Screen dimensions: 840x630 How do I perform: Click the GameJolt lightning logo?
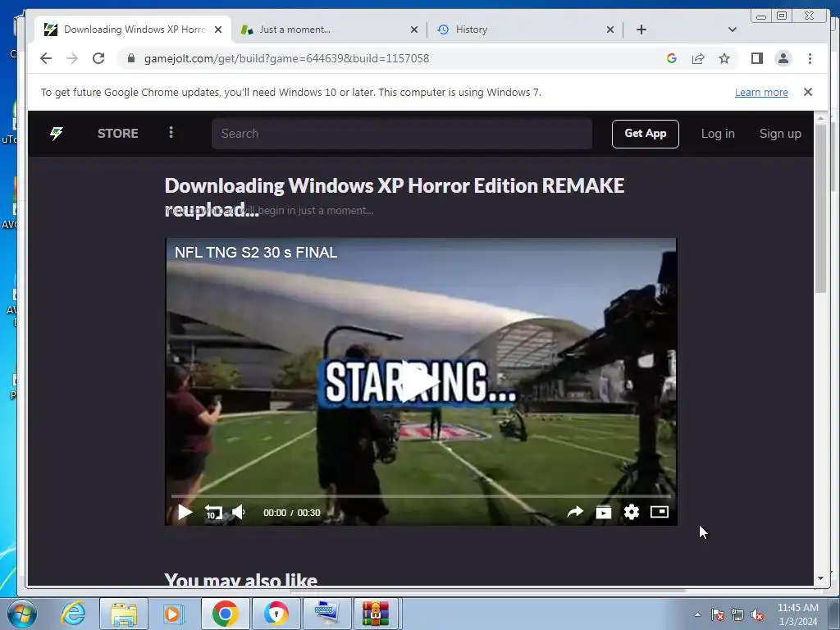coord(57,134)
